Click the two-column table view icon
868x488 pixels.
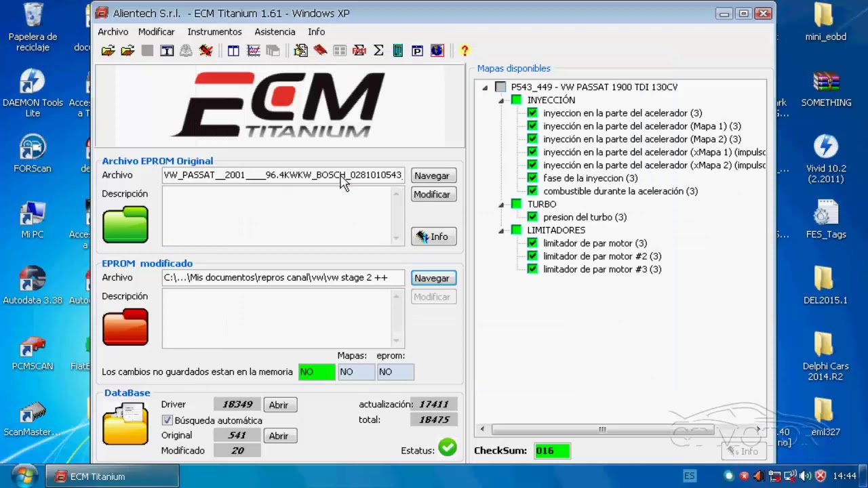point(233,51)
